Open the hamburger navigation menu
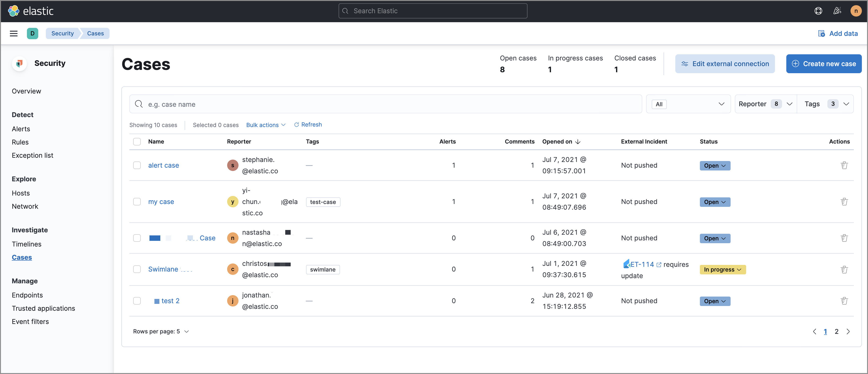 (13, 33)
